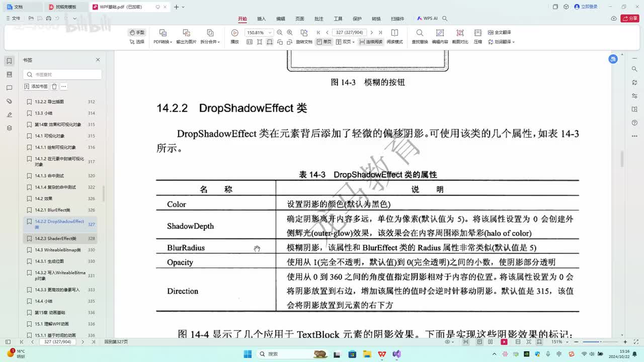This screenshot has width=644, height=362.
Task: Open the 批注 annotation tab
Action: pyautogui.click(x=319, y=19)
